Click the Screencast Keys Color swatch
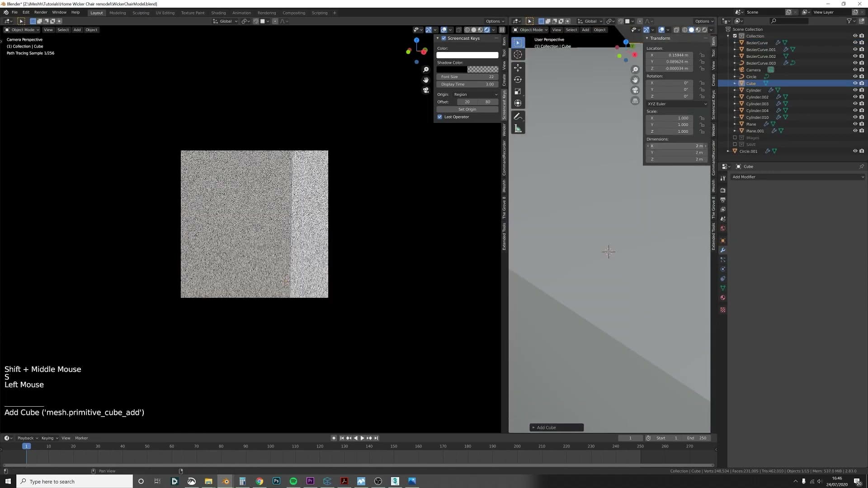 pos(467,55)
